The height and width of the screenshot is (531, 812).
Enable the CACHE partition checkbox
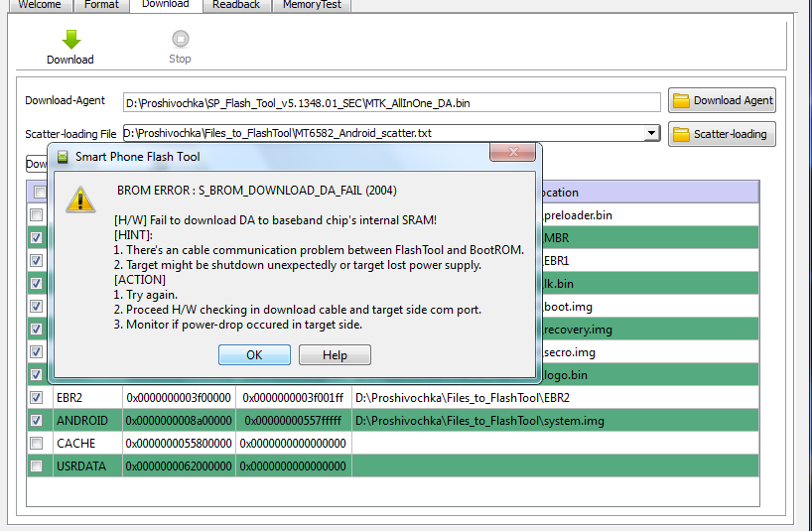click(x=37, y=443)
